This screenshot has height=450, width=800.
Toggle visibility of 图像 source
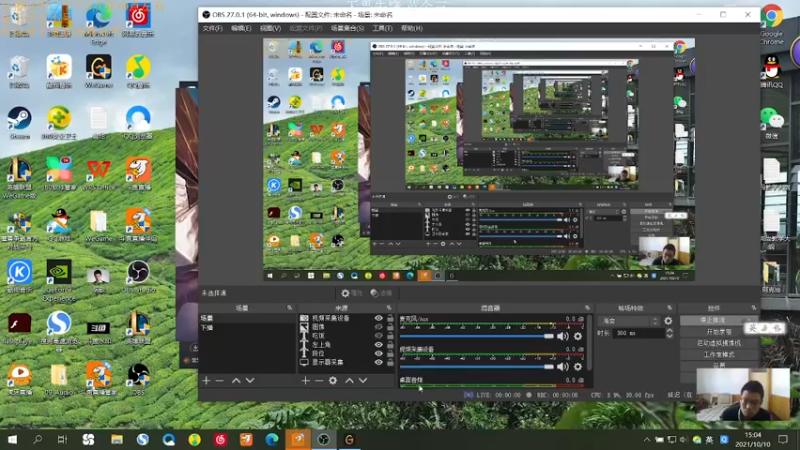click(379, 327)
